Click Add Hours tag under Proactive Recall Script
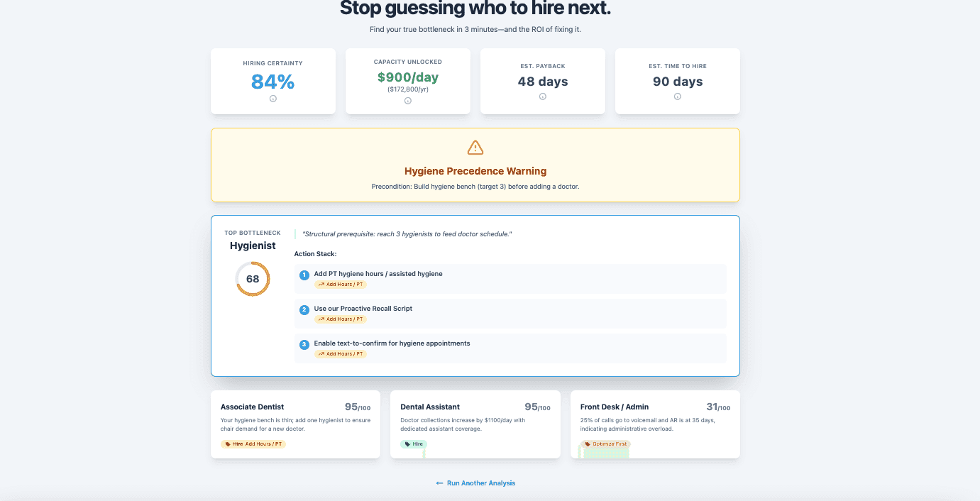This screenshot has height=501, width=980. click(341, 319)
